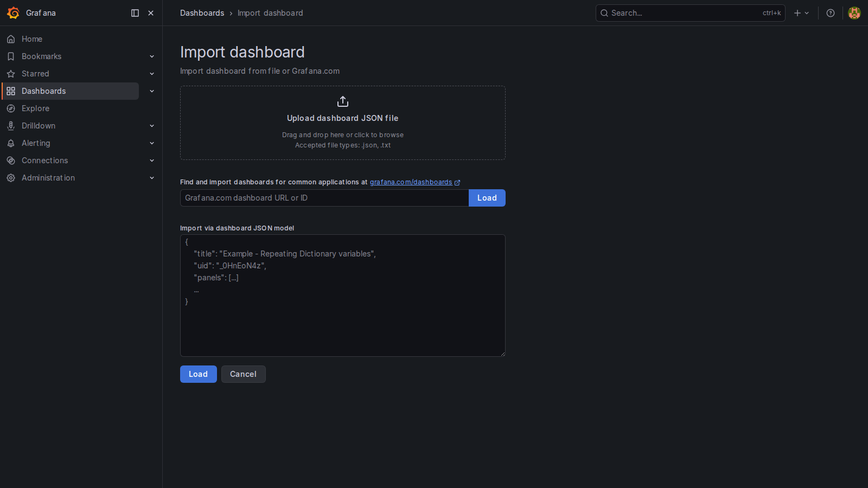This screenshot has width=868, height=488.
Task: Open Drilldown in the sidebar
Action: [39, 126]
